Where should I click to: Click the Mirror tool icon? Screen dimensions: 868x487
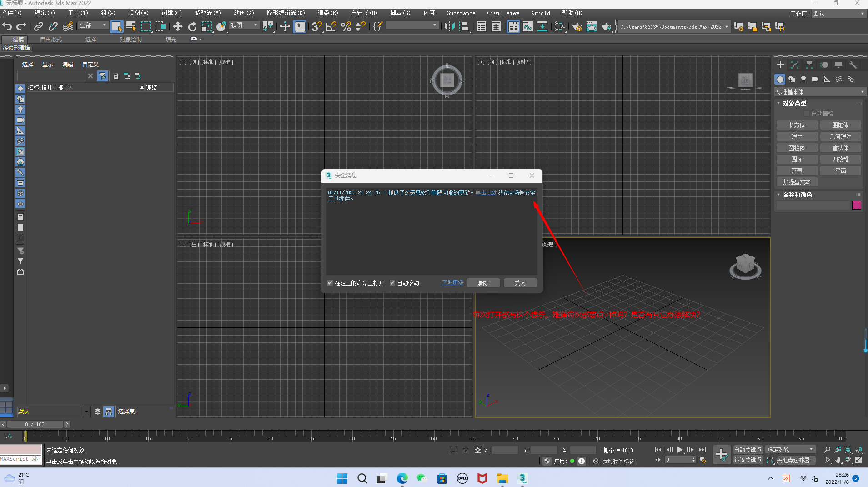pyautogui.click(x=449, y=27)
